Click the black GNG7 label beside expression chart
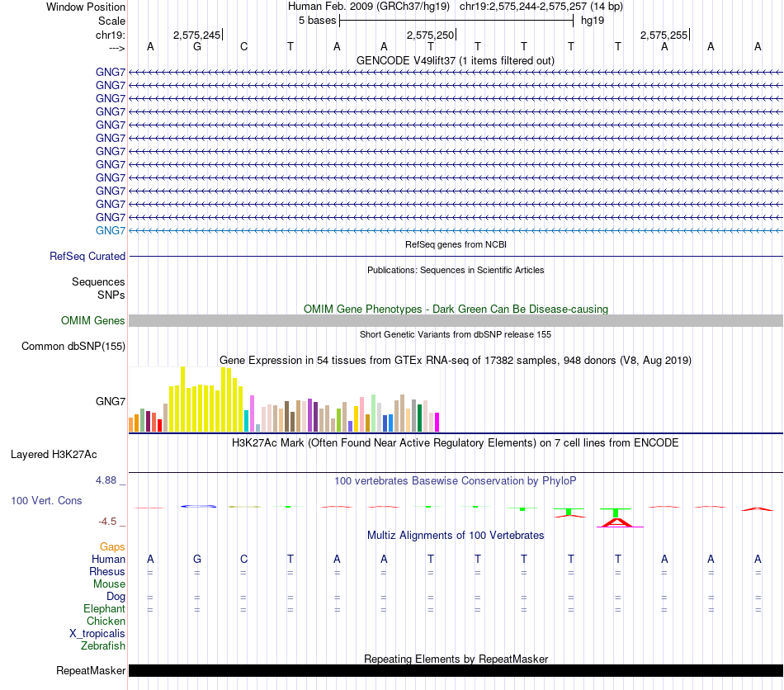 (111, 401)
